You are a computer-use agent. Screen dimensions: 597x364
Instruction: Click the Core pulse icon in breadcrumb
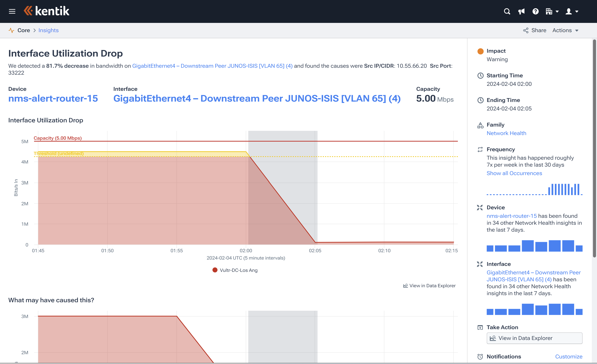pos(11,30)
